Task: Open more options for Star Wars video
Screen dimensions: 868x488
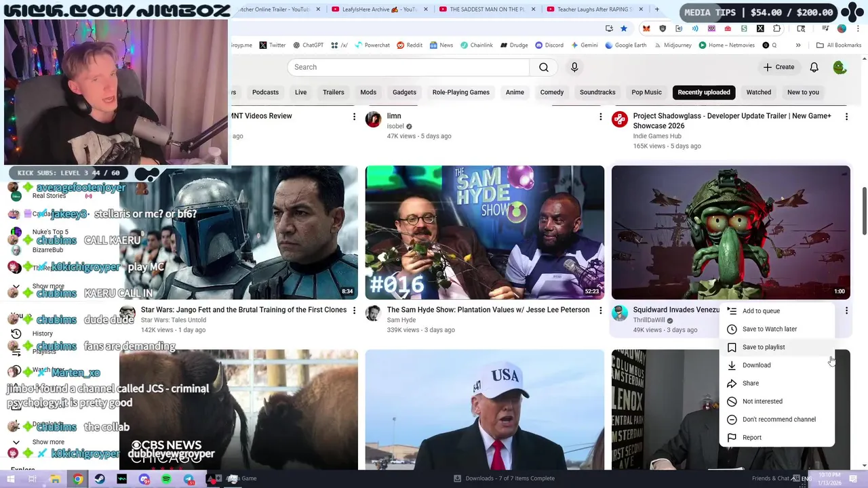Action: point(354,310)
